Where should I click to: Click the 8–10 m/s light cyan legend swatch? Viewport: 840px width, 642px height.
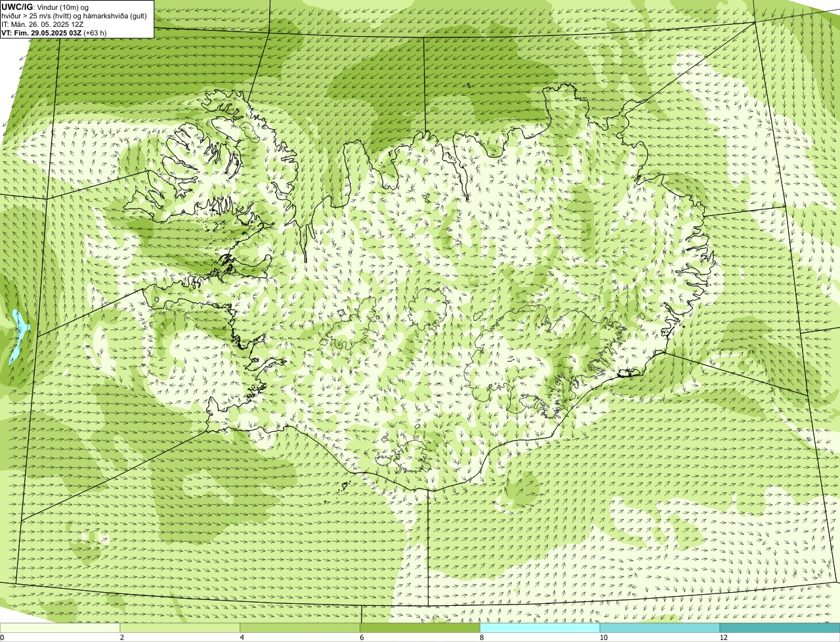click(540, 628)
